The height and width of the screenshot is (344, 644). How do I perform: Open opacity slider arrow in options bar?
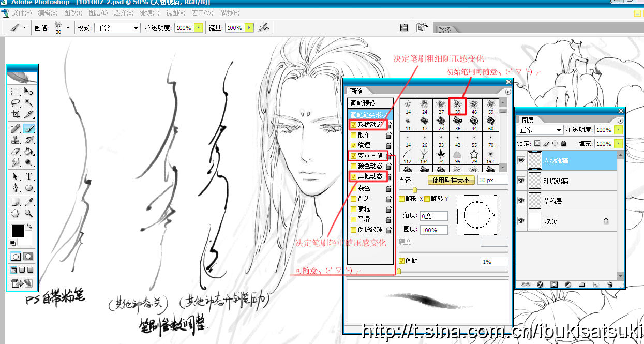(198, 28)
